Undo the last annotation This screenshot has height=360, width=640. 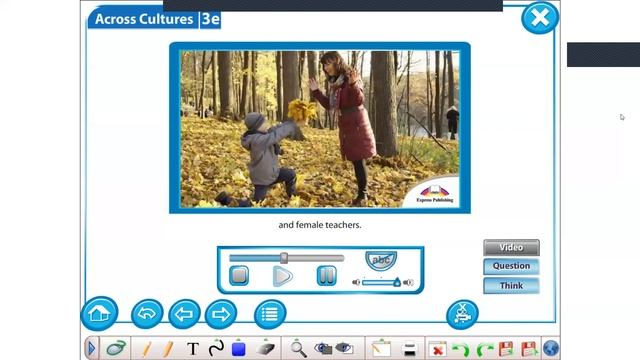pos(461,350)
